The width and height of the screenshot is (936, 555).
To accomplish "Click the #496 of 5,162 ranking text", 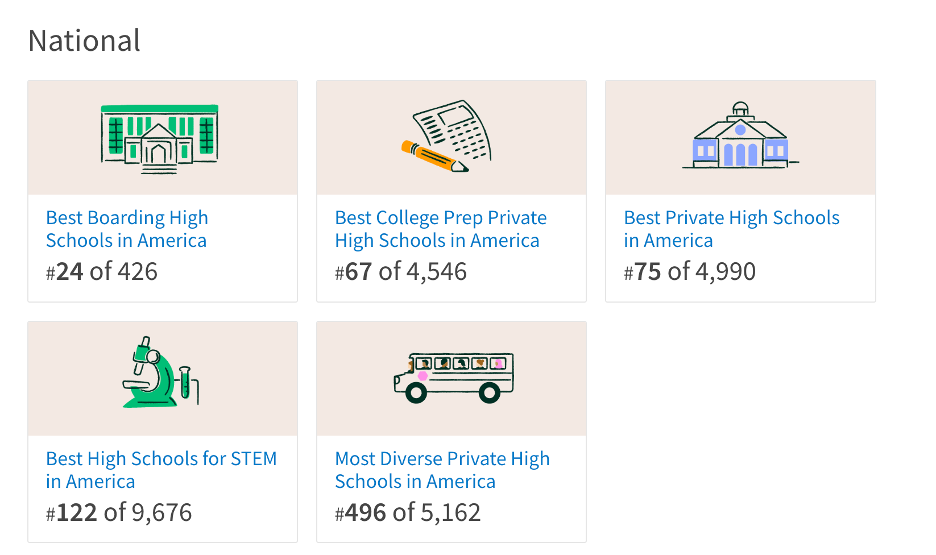I will [x=408, y=513].
